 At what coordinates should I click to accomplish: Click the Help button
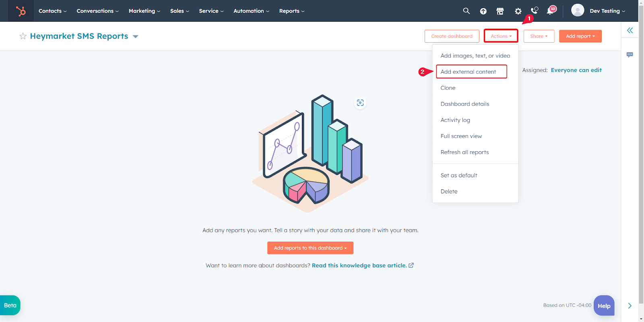[x=604, y=306]
